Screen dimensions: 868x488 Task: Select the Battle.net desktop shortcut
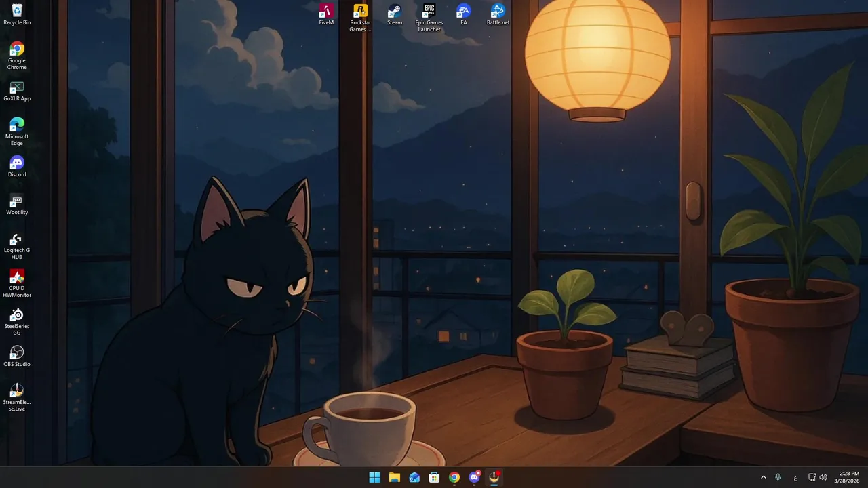click(498, 15)
